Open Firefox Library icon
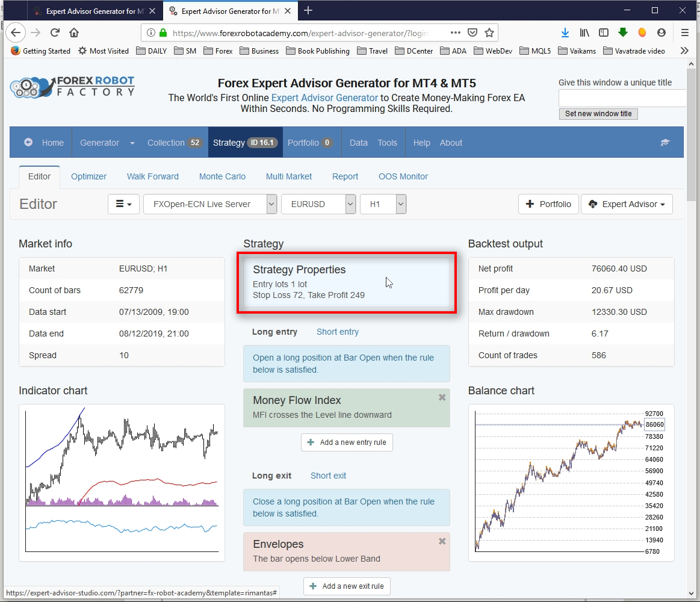The width and height of the screenshot is (700, 602). (584, 33)
